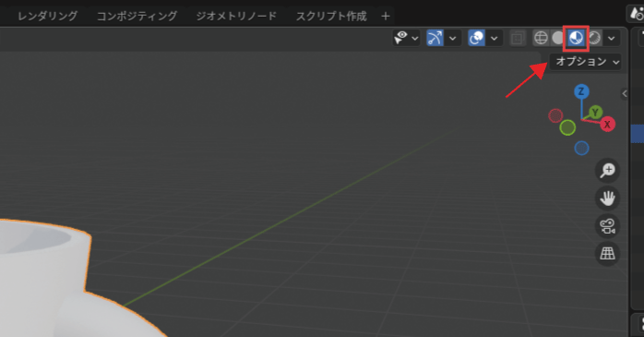
Task: Expand the sidebar with the small arrow
Action: (x=625, y=93)
